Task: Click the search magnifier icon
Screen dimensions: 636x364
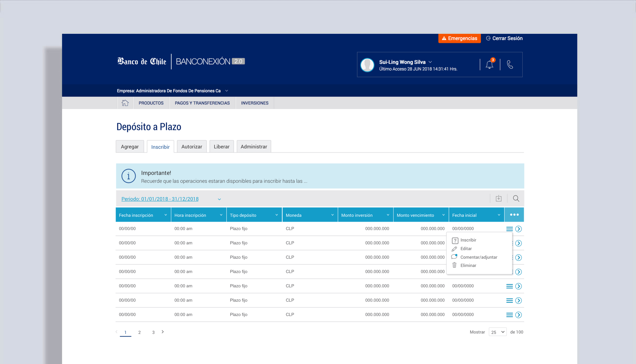Action: pos(516,199)
